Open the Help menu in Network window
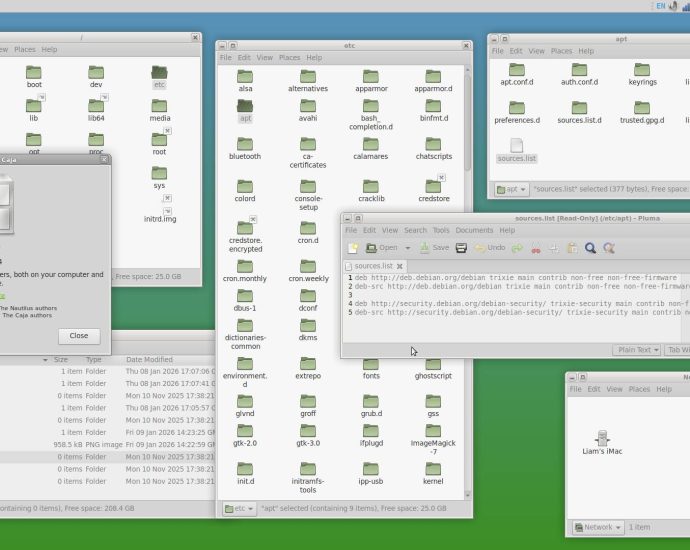 tap(664, 389)
